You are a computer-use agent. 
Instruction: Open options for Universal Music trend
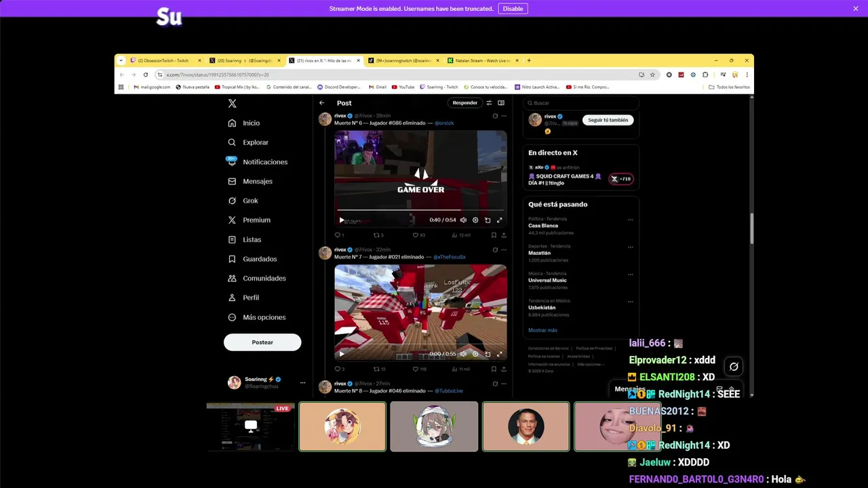click(630, 274)
